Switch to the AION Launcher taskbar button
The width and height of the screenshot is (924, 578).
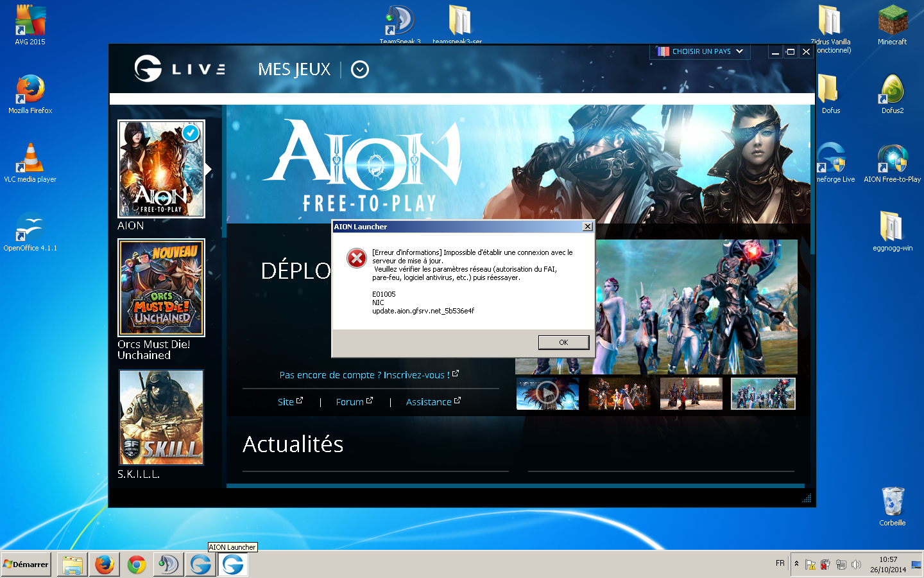click(233, 565)
